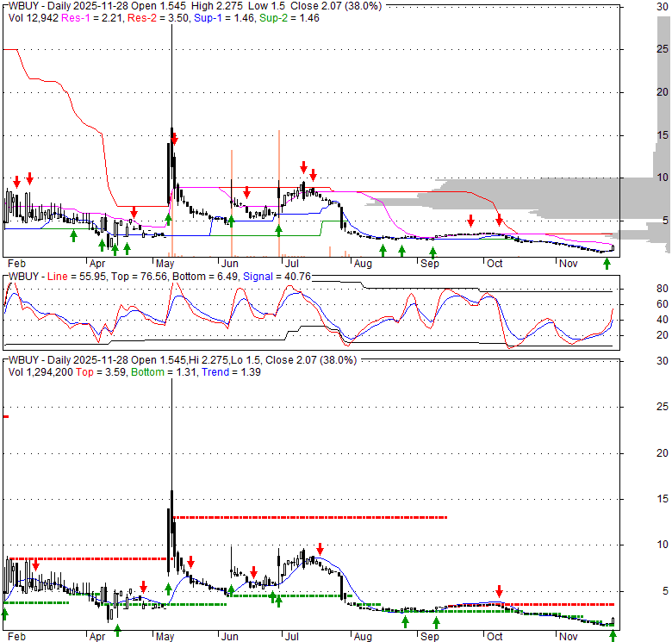Click red sell arrow in July, bottom chart
The width and height of the screenshot is (672, 642).
320,548
